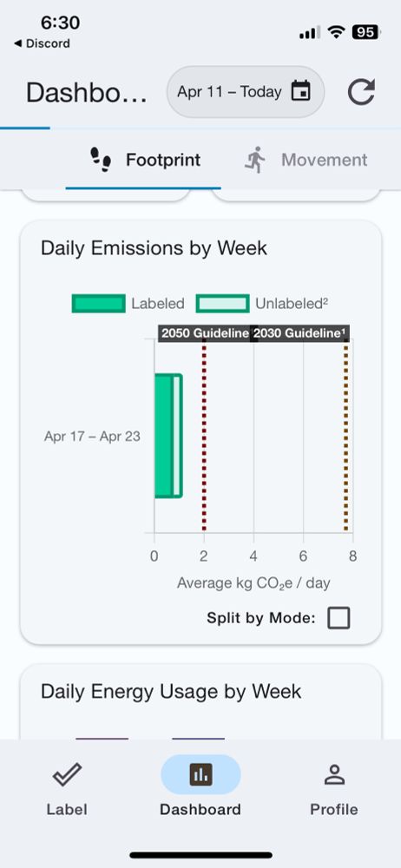401x868 pixels.
Task: Tap the refresh icon in the header
Action: point(362,92)
